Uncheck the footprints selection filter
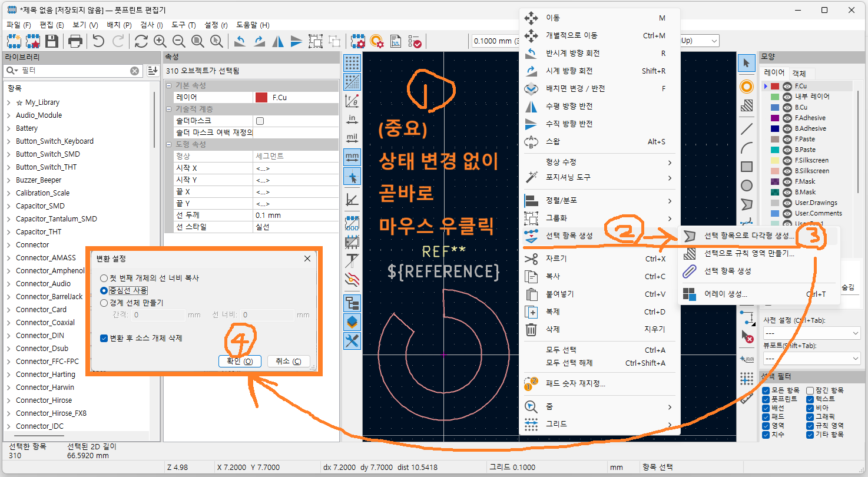Image resolution: width=868 pixels, height=477 pixels. pos(766,399)
